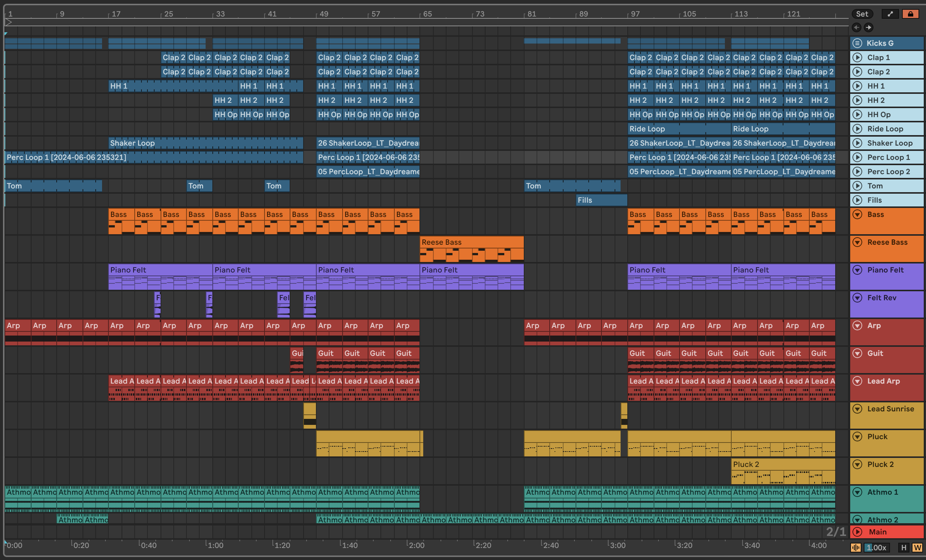The image size is (926, 560).
Task: Click the Fills track play icon
Action: (x=857, y=200)
